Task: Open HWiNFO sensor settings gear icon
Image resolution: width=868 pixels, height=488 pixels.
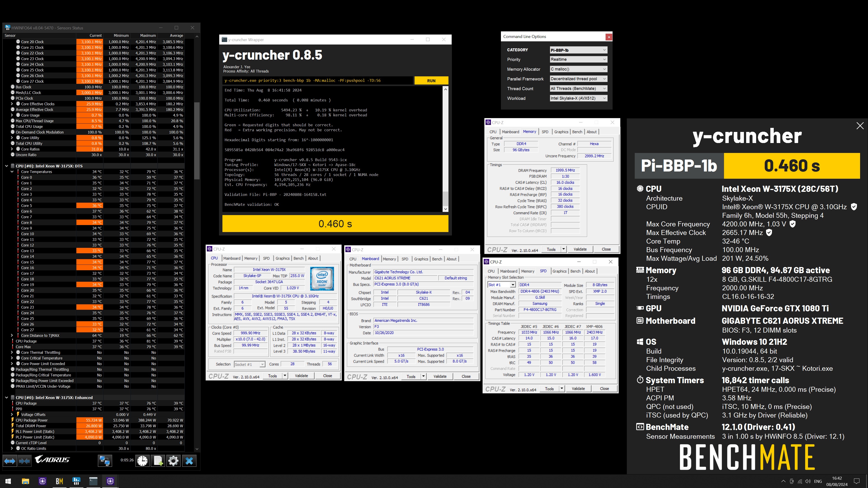Action: 174,461
